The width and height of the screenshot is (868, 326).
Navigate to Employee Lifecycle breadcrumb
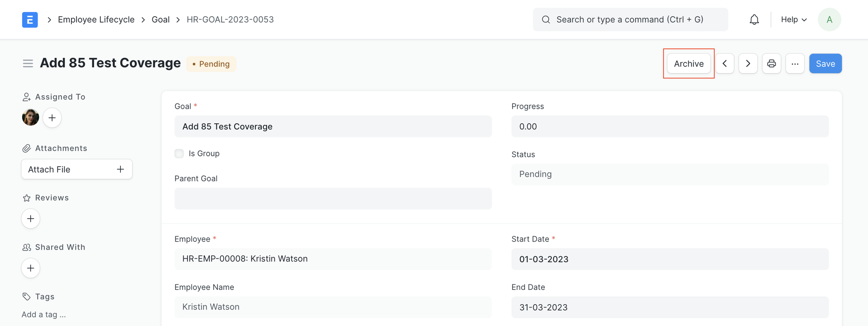tap(96, 19)
